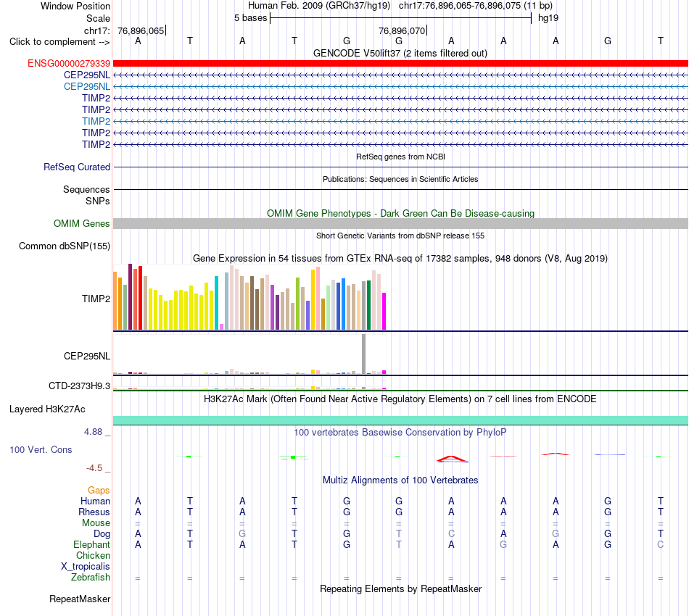Click the GTEx Gene Expression track title
This screenshot has width=689, height=616.
(400, 258)
